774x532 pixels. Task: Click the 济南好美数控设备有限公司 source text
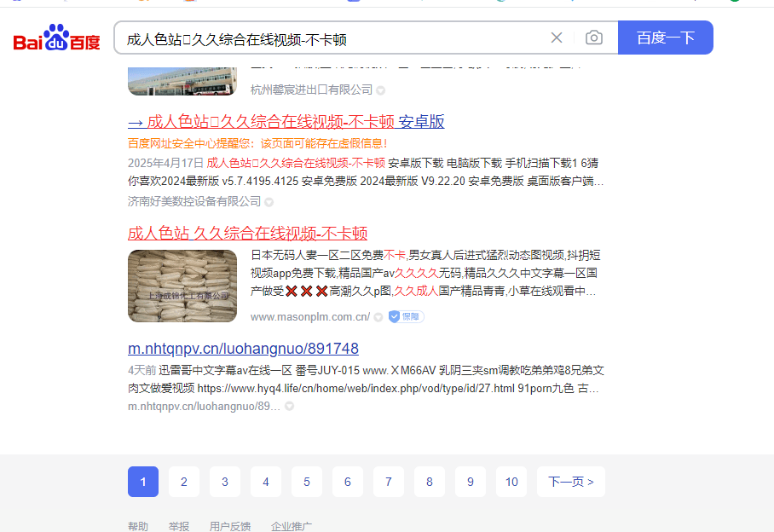click(x=194, y=201)
